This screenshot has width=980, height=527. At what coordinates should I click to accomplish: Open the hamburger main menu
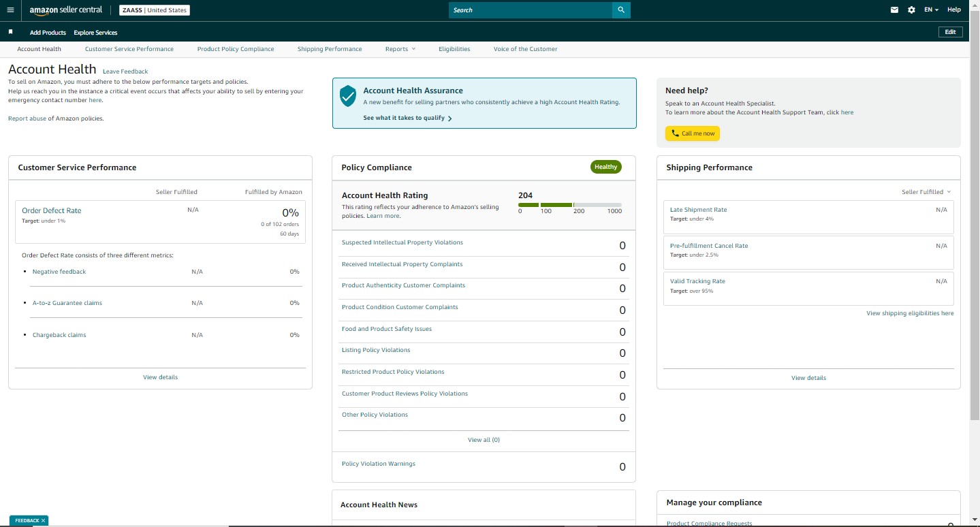coord(10,10)
